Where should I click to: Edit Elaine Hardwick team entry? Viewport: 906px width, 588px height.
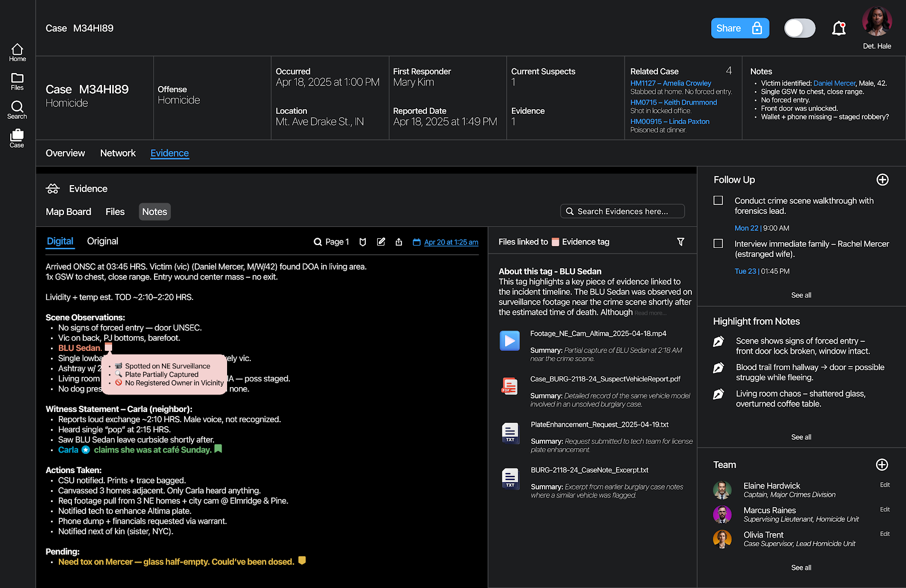pos(885,485)
